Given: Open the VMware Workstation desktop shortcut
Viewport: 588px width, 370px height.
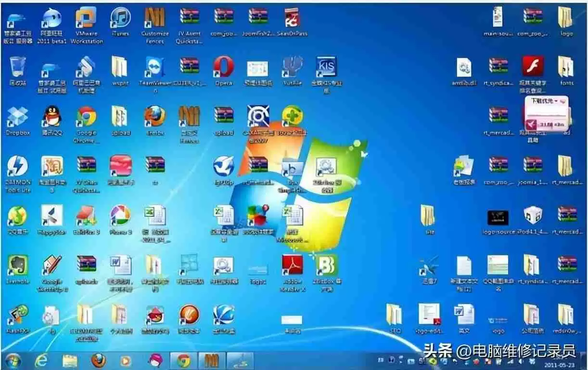Looking at the screenshot, I should click(x=87, y=19).
